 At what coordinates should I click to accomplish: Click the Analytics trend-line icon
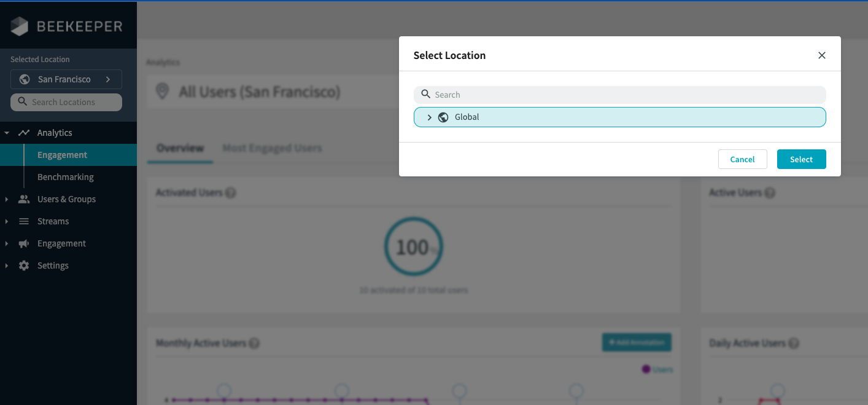click(24, 133)
